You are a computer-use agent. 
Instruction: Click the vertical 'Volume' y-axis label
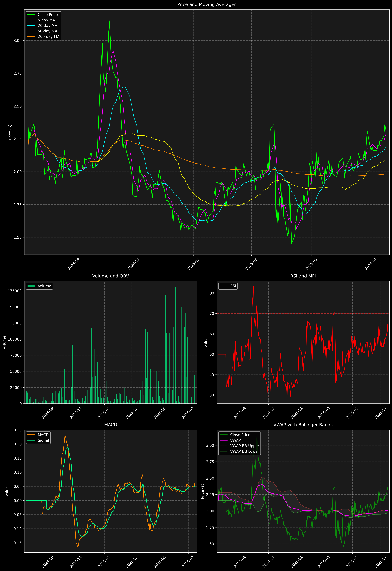4,342
